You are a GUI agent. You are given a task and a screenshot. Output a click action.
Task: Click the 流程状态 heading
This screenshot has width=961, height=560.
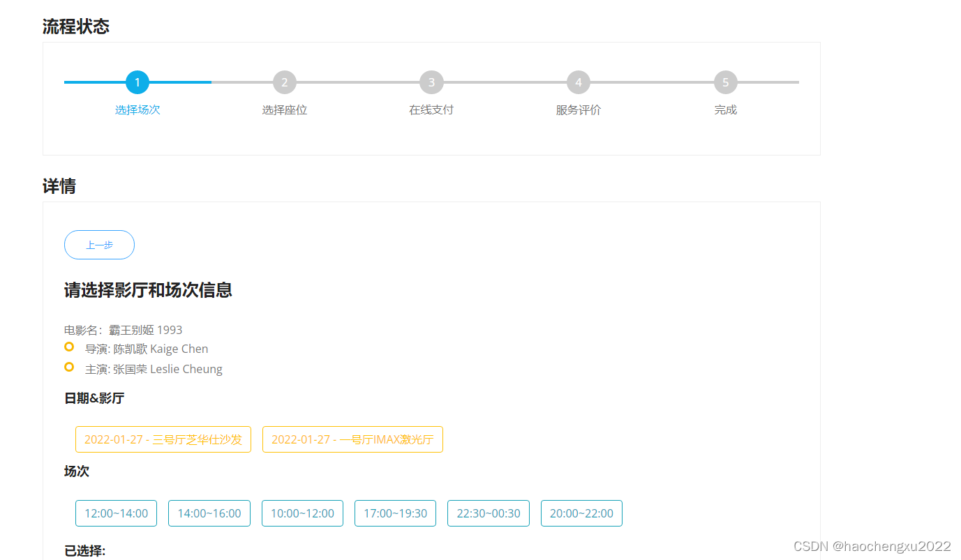76,27
